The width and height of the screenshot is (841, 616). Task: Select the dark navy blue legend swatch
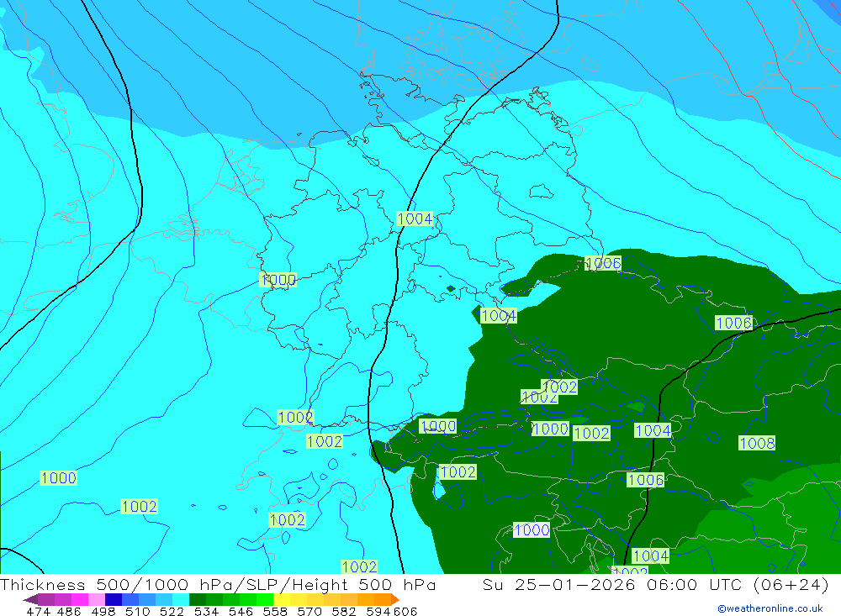114,599
